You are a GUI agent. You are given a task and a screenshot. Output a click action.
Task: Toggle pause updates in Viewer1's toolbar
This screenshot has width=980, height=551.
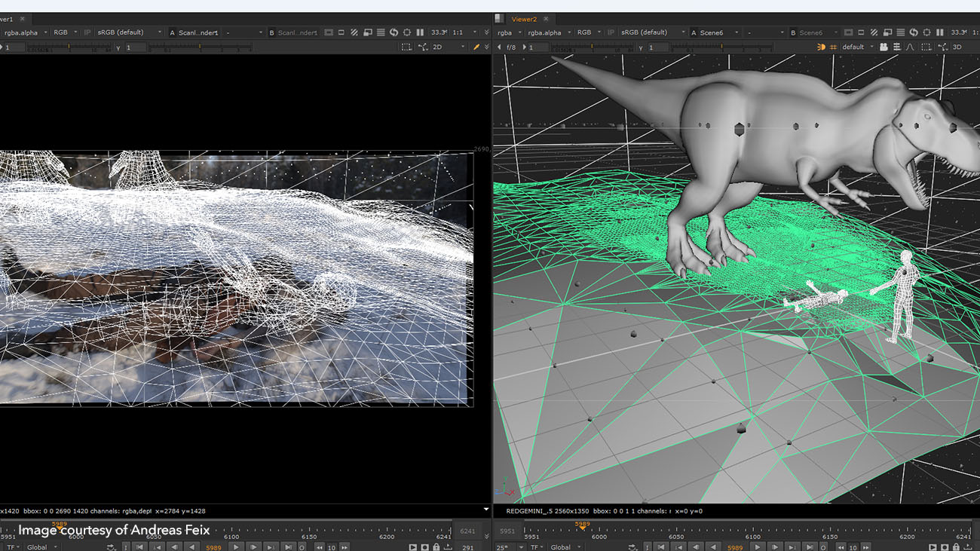tap(419, 32)
